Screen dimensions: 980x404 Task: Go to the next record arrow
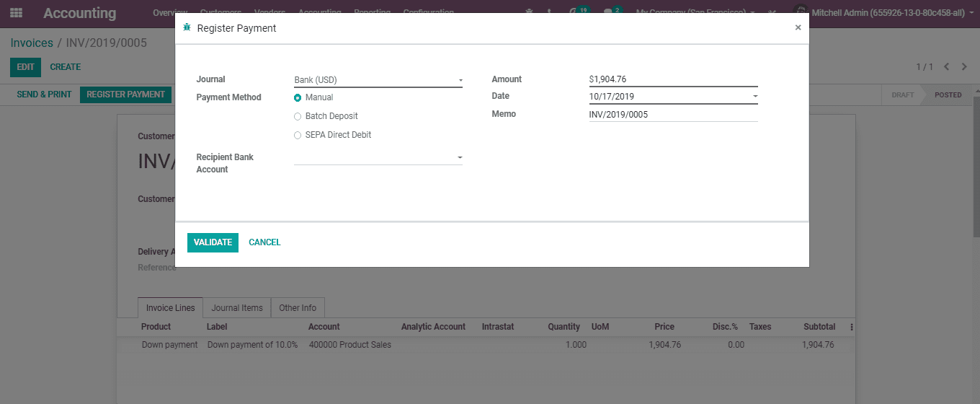[964, 67]
